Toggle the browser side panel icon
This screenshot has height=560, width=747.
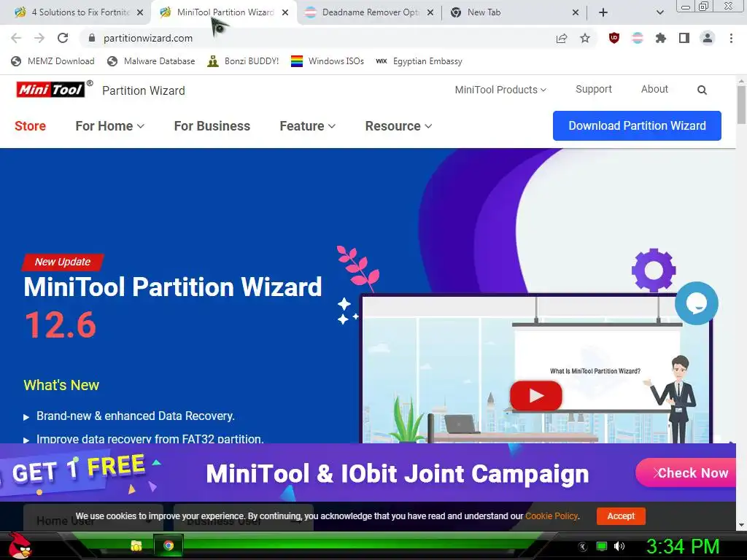click(x=684, y=38)
